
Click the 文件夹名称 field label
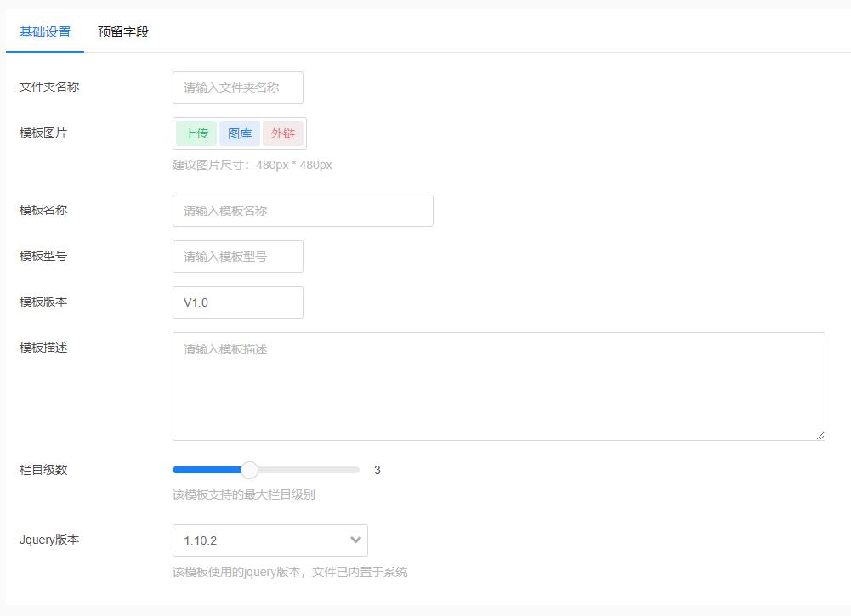click(49, 87)
